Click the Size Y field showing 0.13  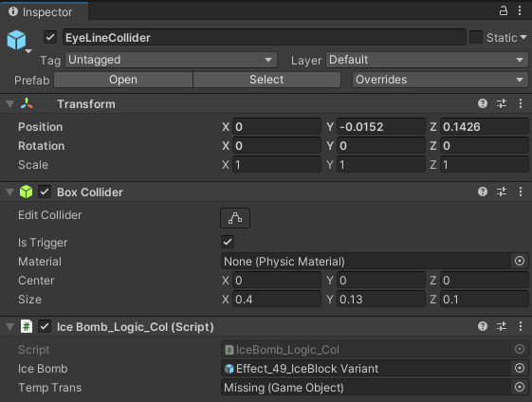coord(380,300)
